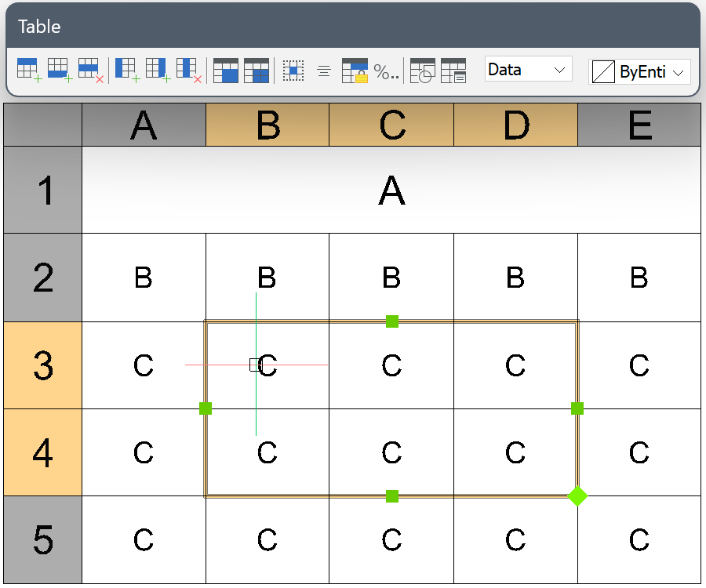Screen dimensions: 706x588
Task: Toggle cell locking with the padlock icon
Action: point(355,71)
